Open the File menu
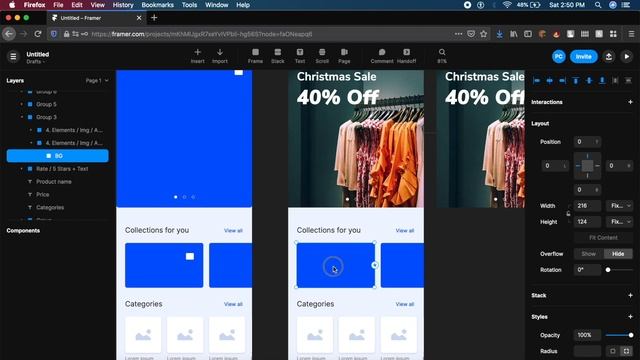 click(58, 5)
